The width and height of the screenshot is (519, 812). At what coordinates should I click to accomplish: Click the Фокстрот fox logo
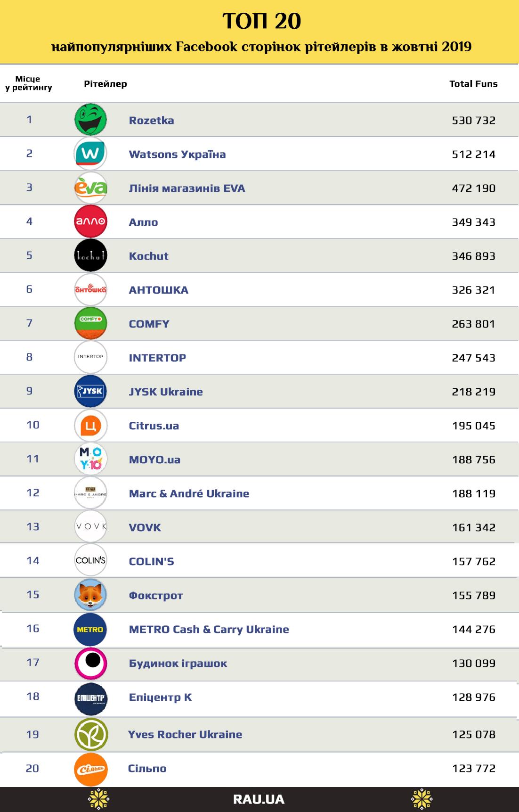(x=90, y=595)
